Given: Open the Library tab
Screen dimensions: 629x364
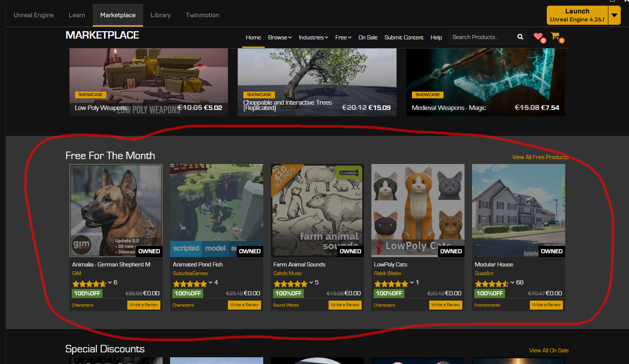Looking at the screenshot, I should point(161,15).
